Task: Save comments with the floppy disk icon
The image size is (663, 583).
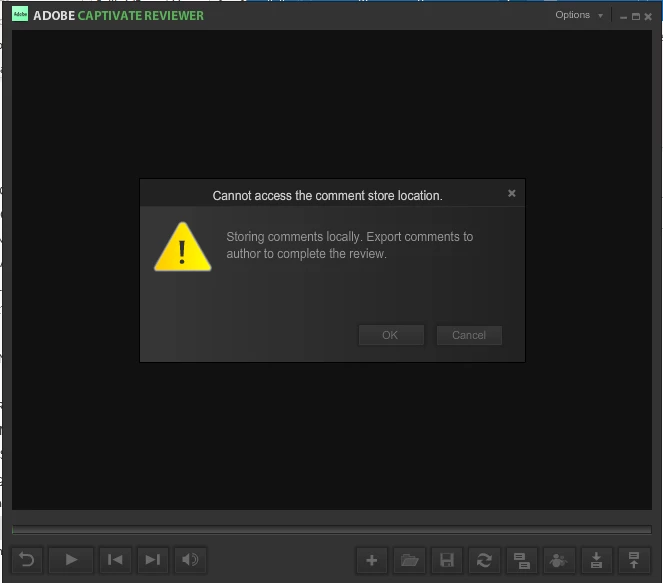Action: point(447,561)
